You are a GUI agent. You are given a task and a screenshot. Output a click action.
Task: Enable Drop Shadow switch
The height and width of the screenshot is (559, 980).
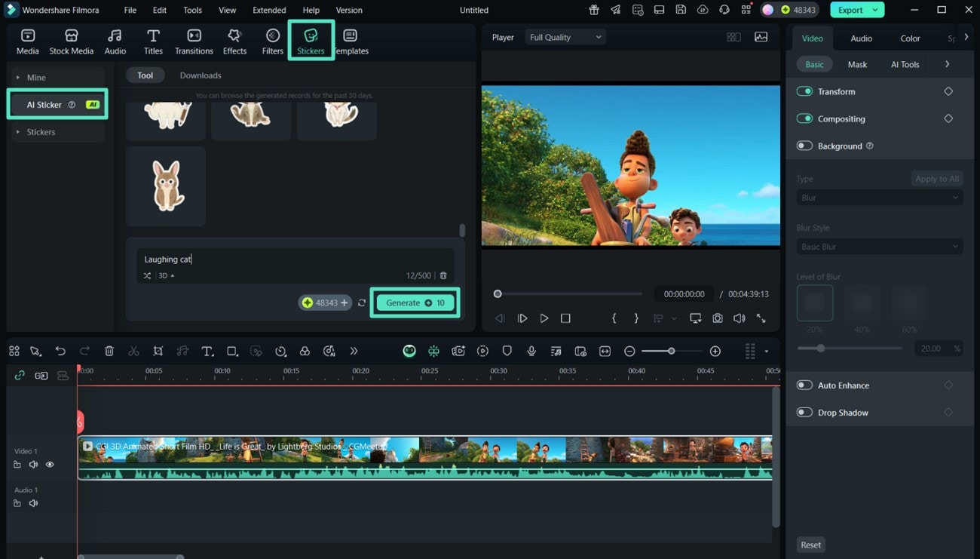click(804, 412)
